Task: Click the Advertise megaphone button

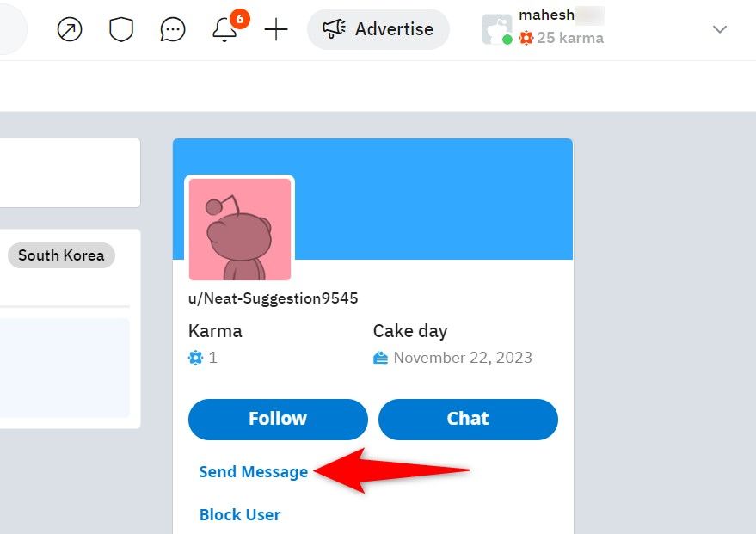Action: click(x=378, y=30)
